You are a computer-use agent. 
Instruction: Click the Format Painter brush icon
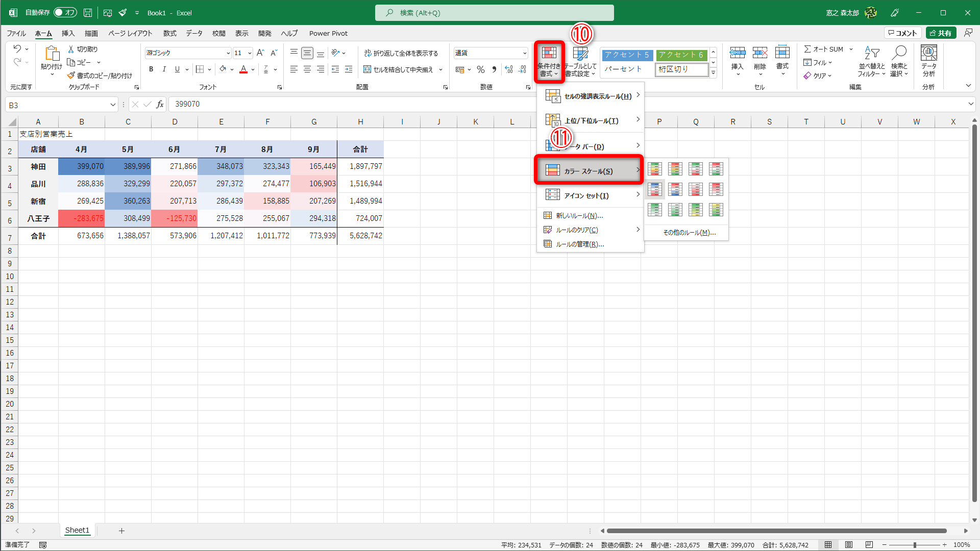pyautogui.click(x=71, y=76)
